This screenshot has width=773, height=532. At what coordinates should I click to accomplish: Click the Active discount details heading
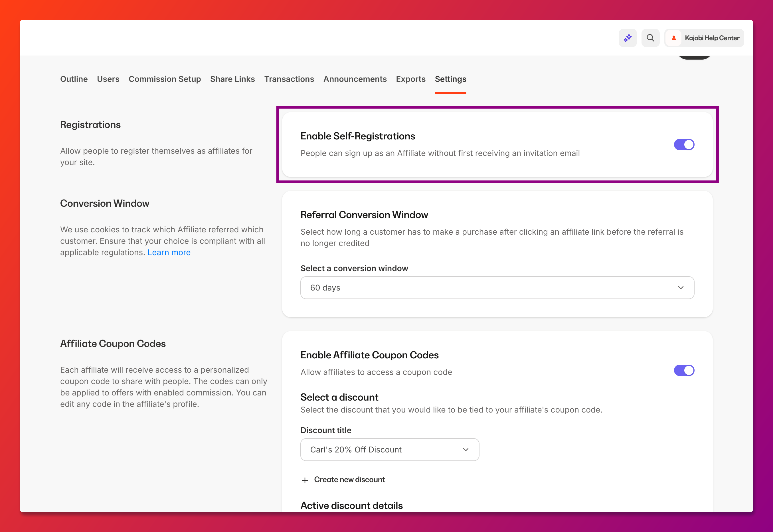pos(351,506)
